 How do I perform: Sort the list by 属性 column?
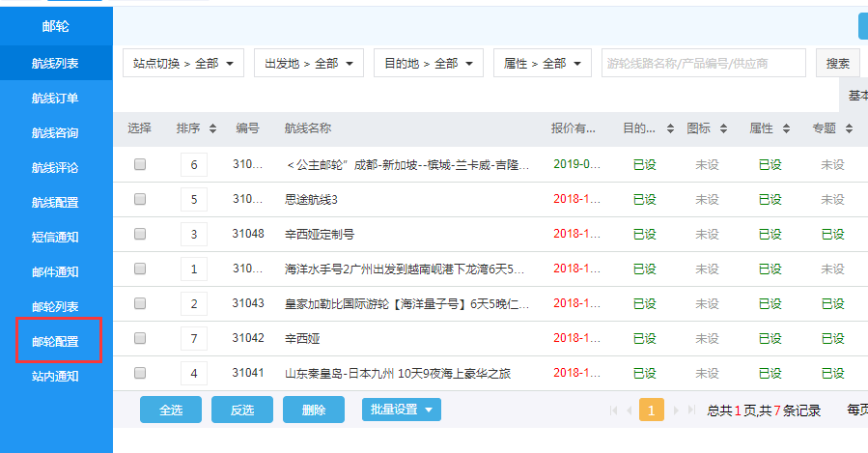(788, 128)
